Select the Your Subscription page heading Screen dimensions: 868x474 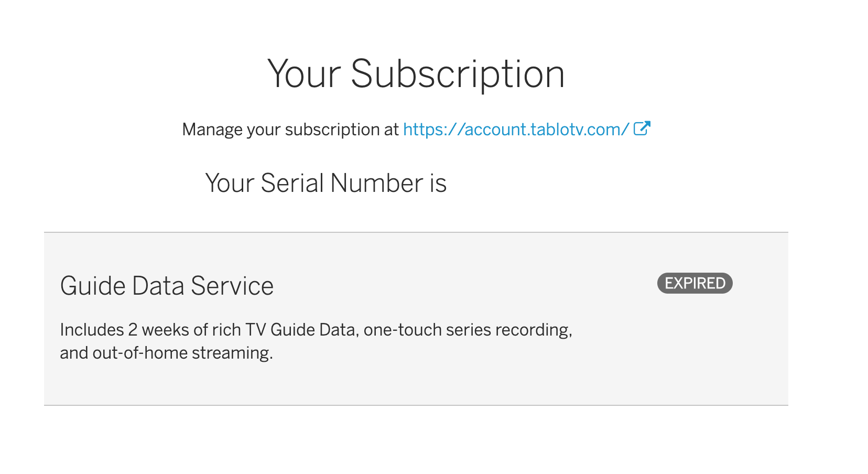coord(416,74)
